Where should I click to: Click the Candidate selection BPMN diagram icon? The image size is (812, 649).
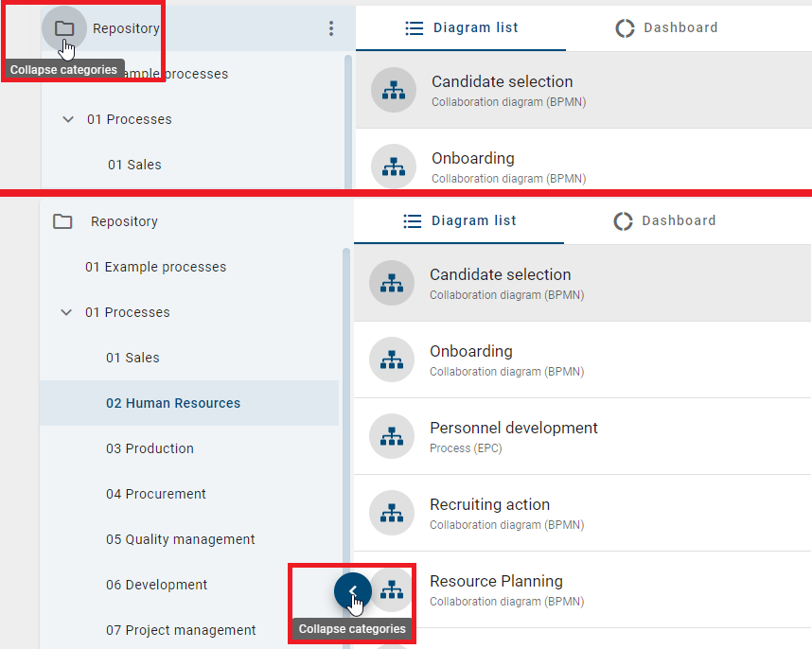(x=392, y=283)
